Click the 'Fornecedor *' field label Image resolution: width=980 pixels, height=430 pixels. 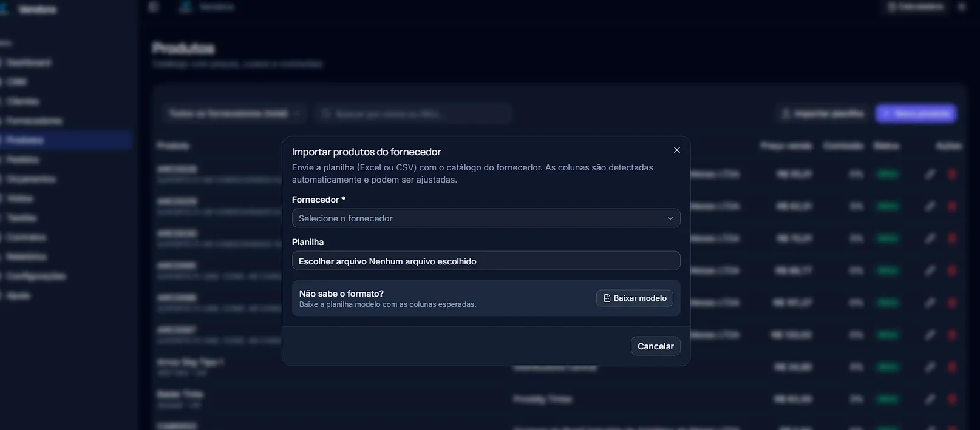coord(319,200)
